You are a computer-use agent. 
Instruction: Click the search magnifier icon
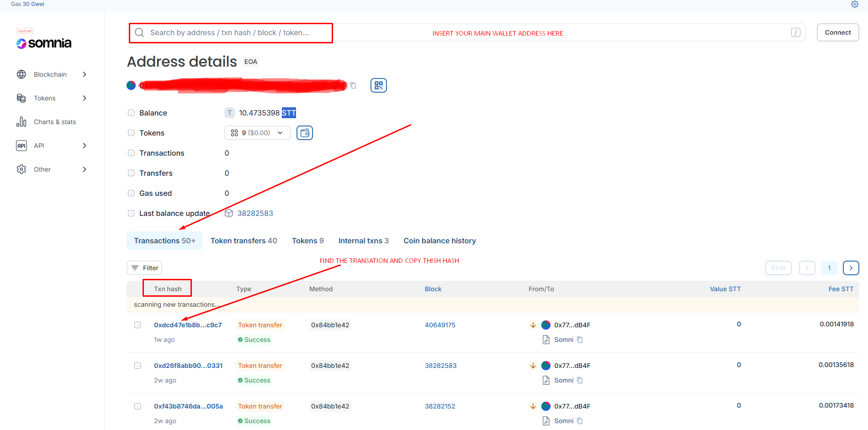(x=140, y=32)
